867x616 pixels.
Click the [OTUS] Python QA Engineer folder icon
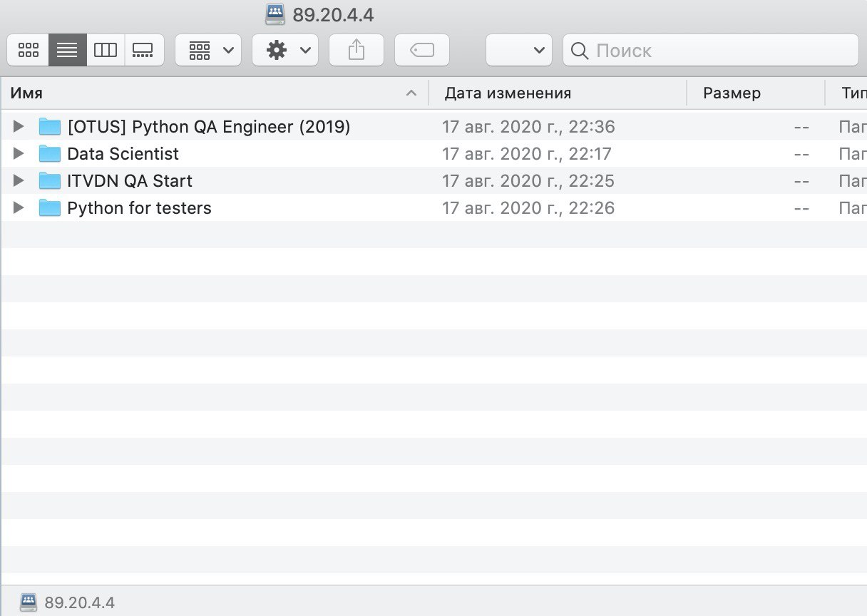coord(50,126)
